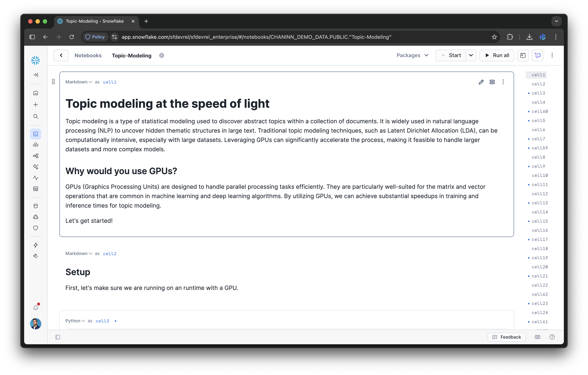Jump to cell60 in the outline
The height and width of the screenshot is (375, 588).
pos(540,111)
